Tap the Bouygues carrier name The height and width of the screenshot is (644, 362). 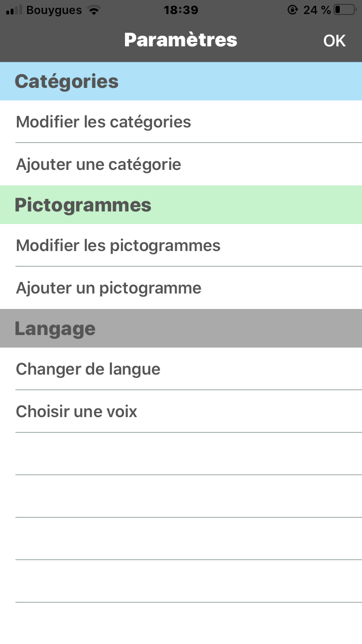click(x=54, y=10)
